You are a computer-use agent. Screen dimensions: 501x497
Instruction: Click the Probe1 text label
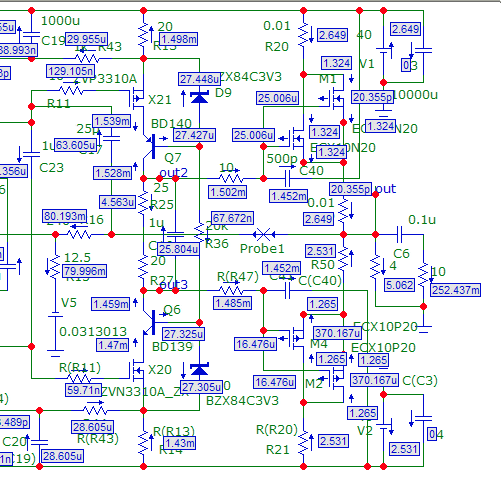coord(262,248)
